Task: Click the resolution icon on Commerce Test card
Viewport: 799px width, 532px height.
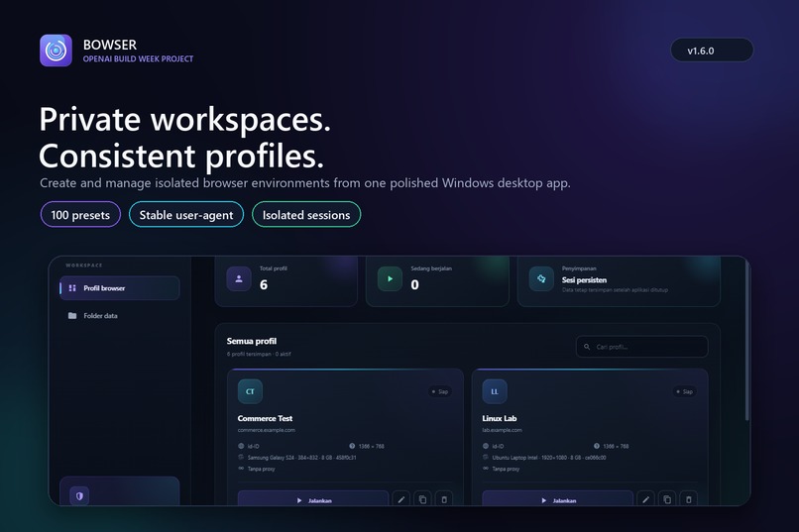Action: click(x=352, y=446)
